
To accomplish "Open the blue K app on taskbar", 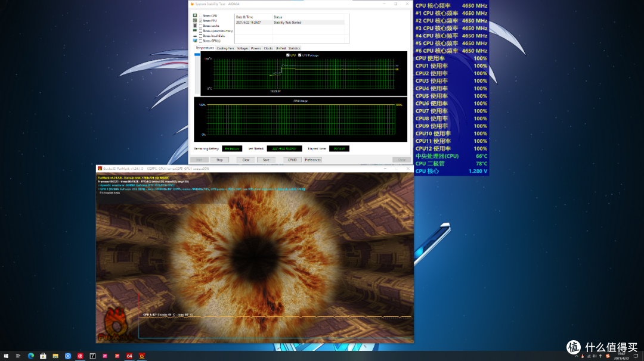I will pos(68,356).
